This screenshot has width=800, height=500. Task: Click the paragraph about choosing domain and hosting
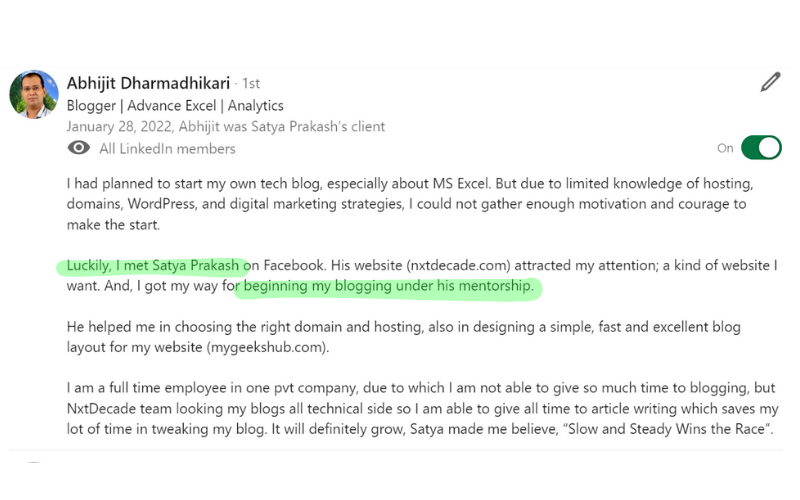[404, 337]
